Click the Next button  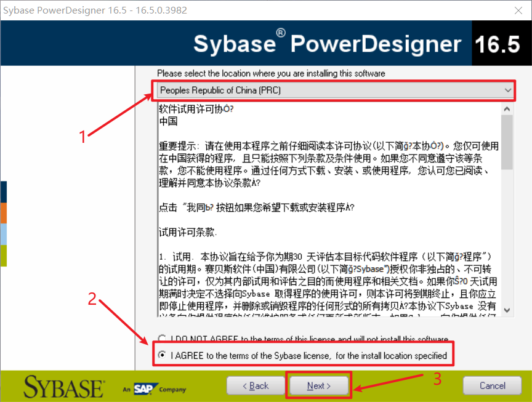pyautogui.click(x=318, y=386)
